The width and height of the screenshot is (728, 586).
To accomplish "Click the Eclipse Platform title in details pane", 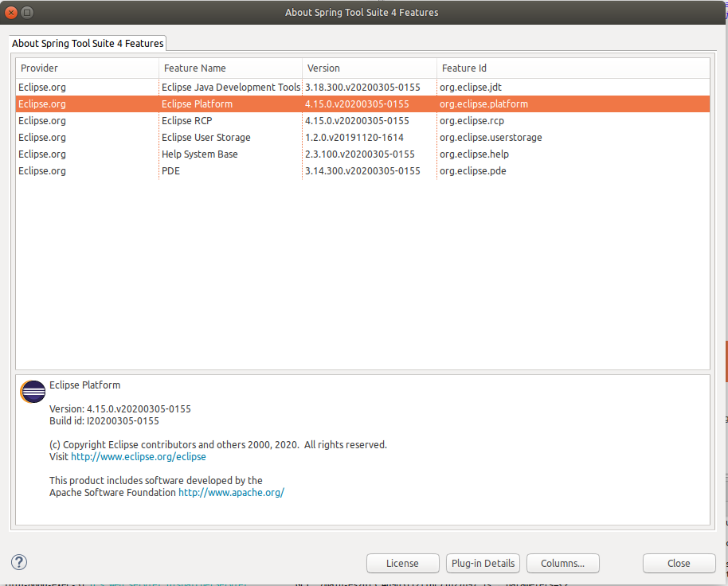I will point(85,385).
